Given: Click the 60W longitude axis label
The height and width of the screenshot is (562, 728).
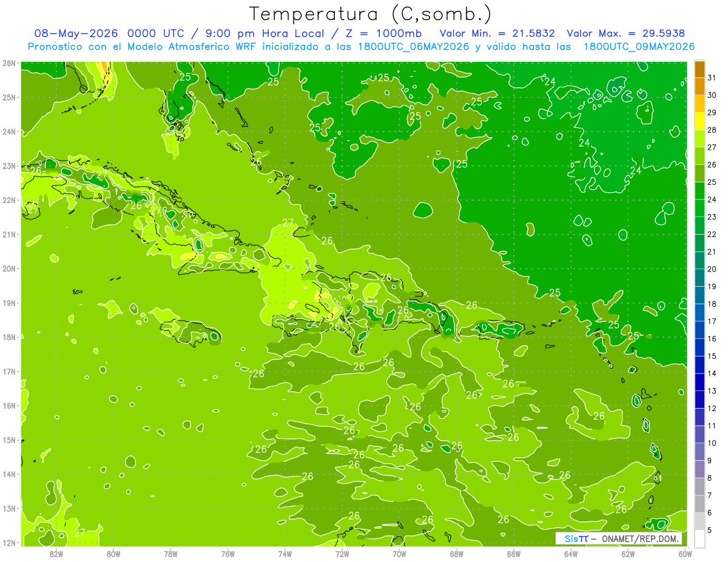Looking at the screenshot, I should tap(685, 553).
